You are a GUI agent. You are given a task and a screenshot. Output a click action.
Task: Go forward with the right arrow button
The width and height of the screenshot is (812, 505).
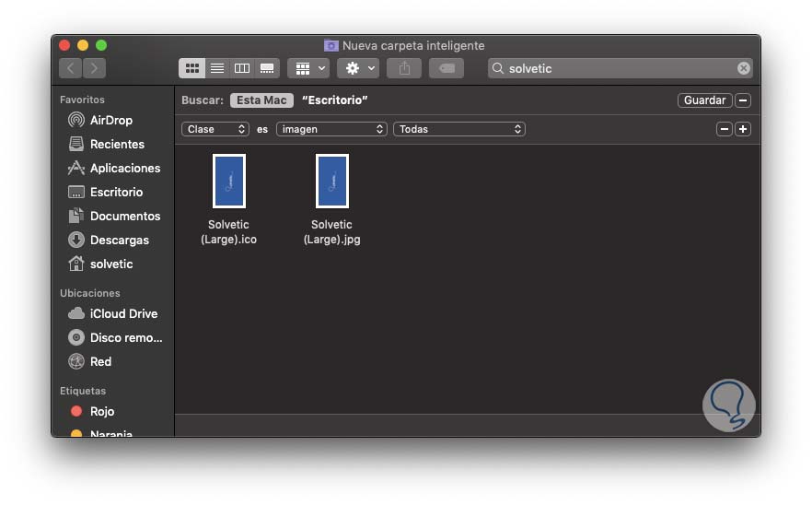pos(94,68)
